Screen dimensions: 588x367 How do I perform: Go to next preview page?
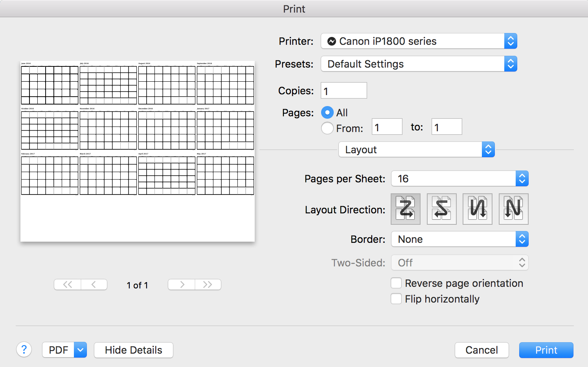pos(182,284)
